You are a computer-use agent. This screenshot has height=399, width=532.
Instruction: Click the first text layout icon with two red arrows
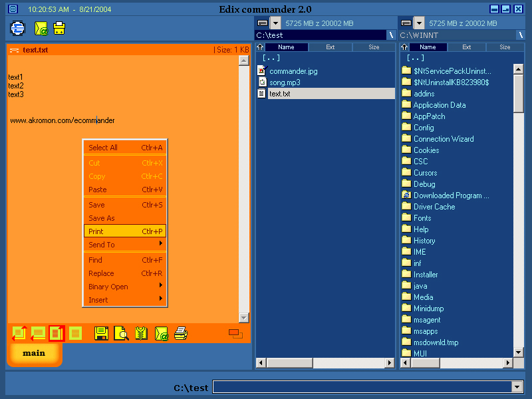tap(19, 334)
